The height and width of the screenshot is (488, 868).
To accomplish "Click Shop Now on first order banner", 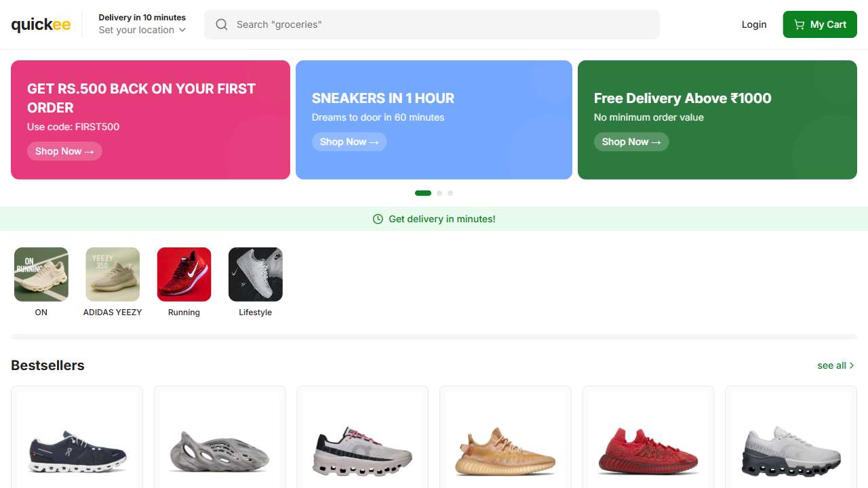I will click(64, 151).
